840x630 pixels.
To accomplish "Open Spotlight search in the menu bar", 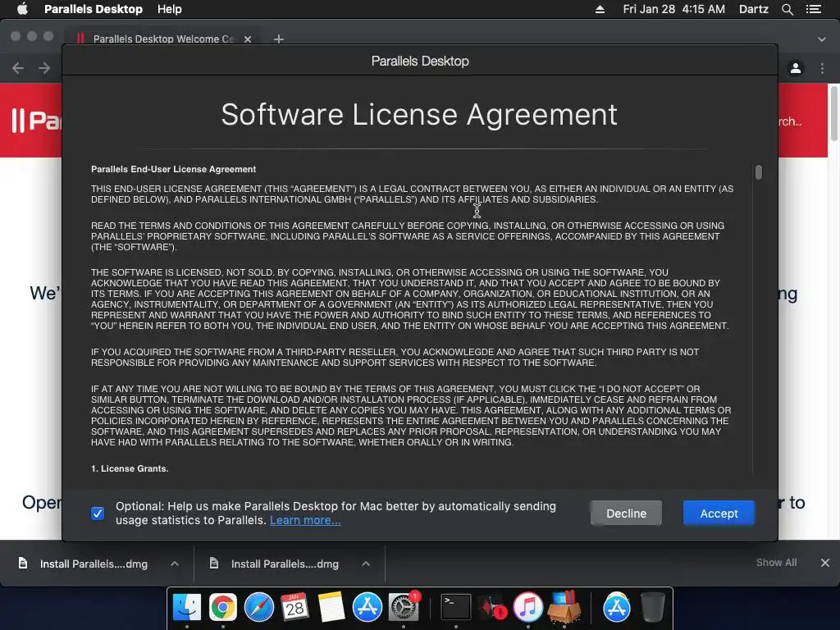I will [787, 9].
